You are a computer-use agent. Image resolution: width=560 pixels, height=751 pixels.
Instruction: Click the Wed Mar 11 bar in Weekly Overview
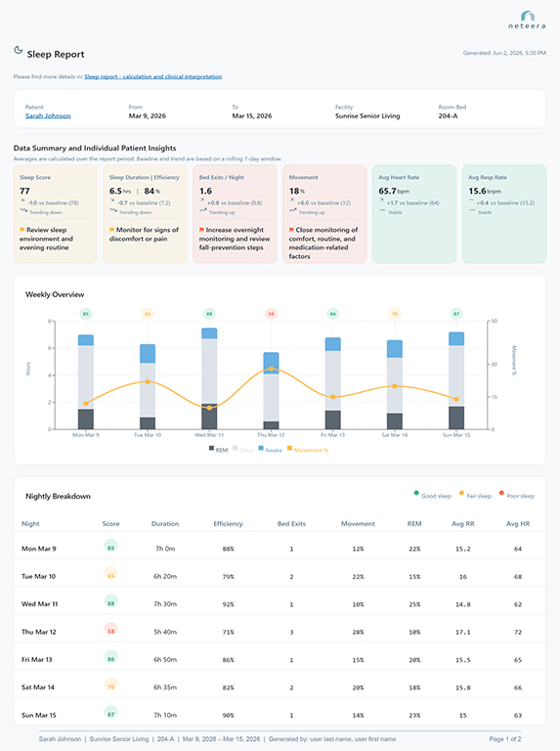pos(209,378)
